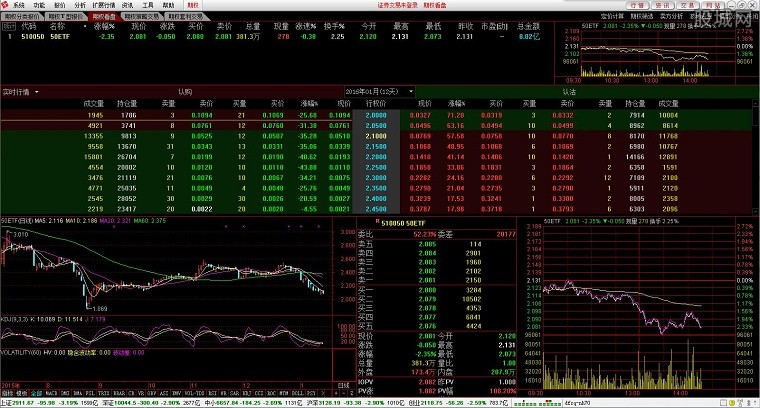Choose the RSI indicator
760x408 pixels.
point(211,393)
